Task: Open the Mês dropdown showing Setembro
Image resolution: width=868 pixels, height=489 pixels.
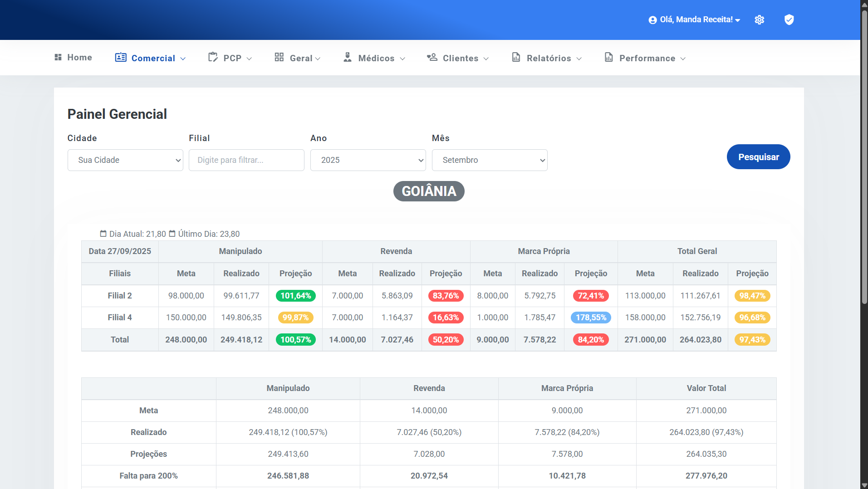Action: [490, 160]
